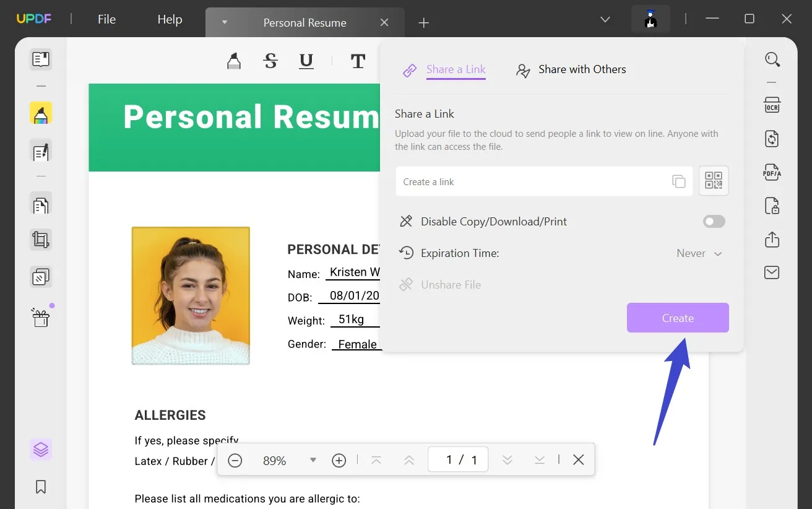Click the copy icon in the link field
This screenshot has width=812, height=509.
click(x=679, y=181)
